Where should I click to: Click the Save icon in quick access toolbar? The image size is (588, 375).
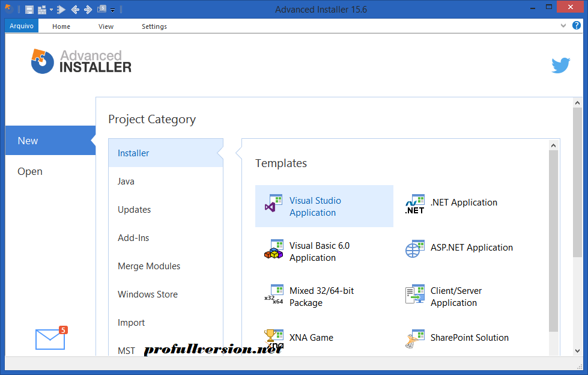pyautogui.click(x=29, y=9)
